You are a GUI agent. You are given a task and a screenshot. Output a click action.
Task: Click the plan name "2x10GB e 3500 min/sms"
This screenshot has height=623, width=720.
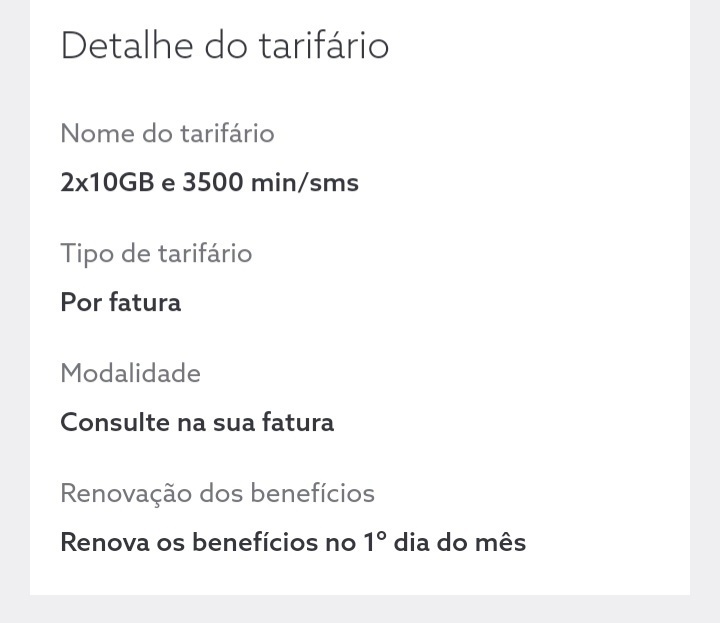pos(209,182)
